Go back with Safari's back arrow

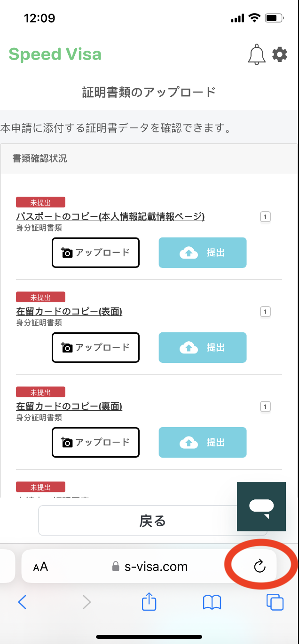click(22, 602)
